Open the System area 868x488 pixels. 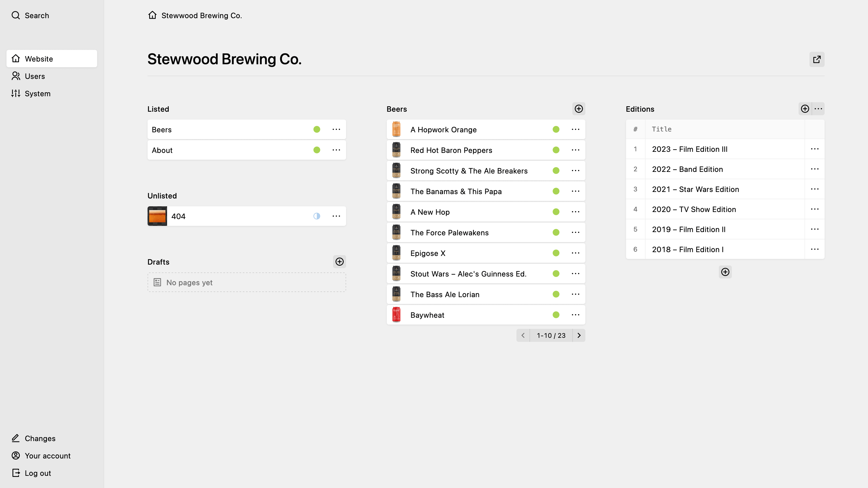(52, 94)
